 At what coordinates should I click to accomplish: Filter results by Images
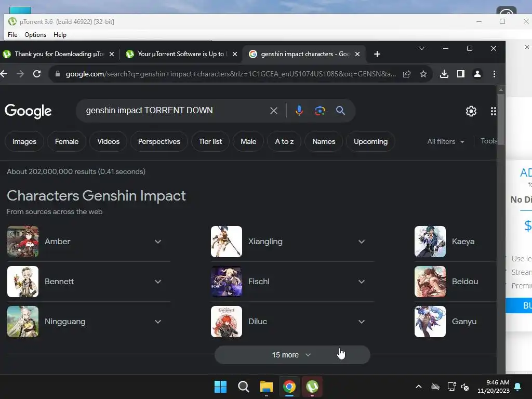click(x=24, y=141)
